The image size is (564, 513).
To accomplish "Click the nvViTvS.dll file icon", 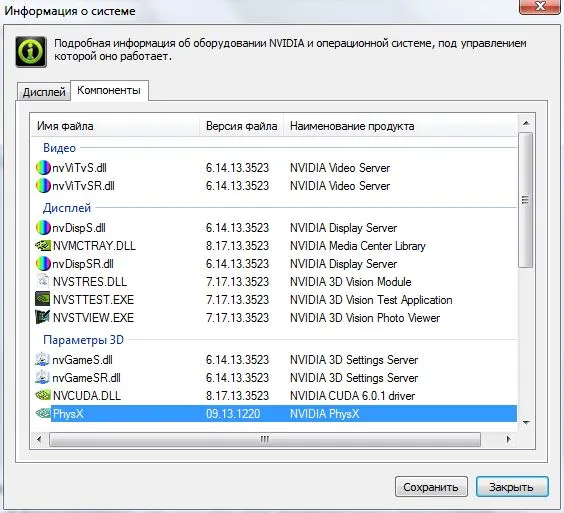I will [x=43, y=168].
